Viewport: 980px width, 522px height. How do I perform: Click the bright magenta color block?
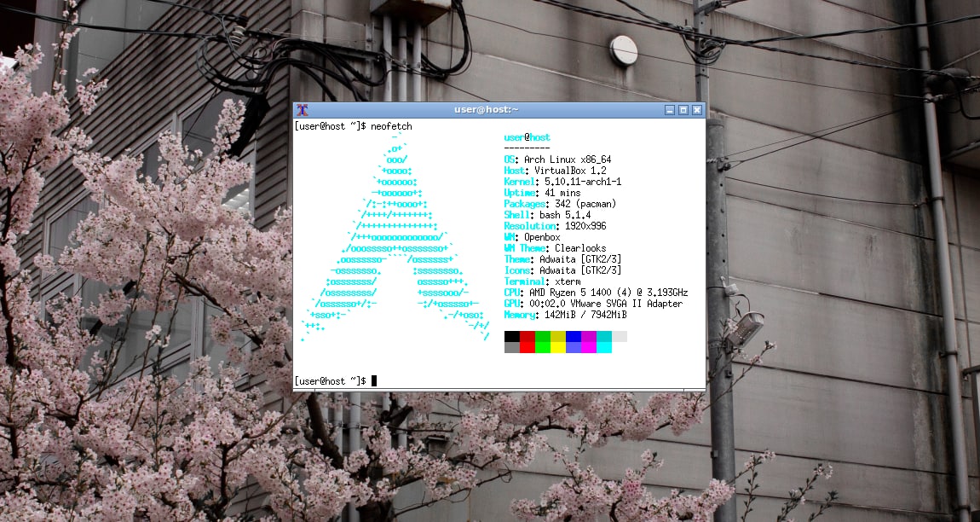tap(589, 347)
